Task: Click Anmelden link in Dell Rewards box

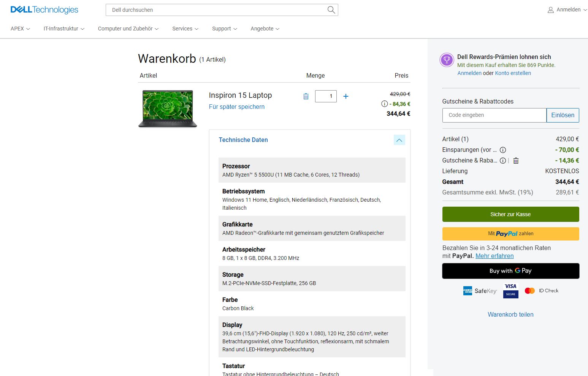Action: (469, 73)
